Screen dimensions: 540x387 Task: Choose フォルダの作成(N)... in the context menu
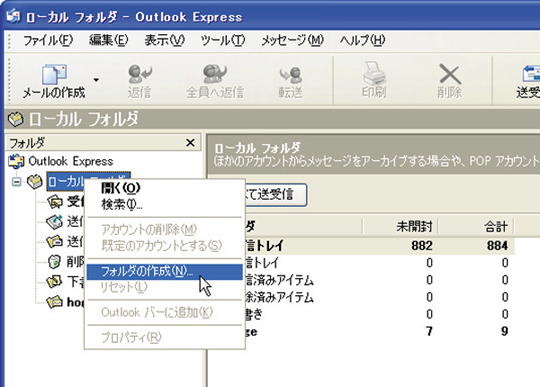click(x=165, y=272)
